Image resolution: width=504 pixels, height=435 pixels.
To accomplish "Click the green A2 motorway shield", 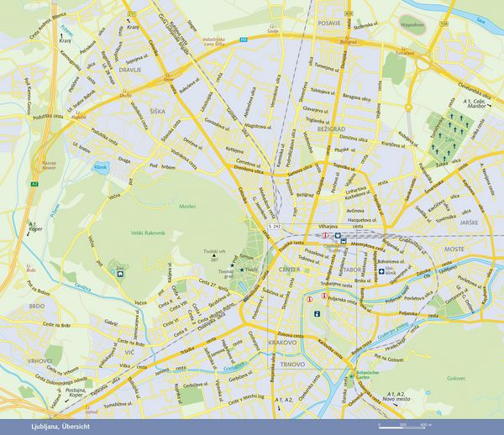I will [x=34, y=184].
